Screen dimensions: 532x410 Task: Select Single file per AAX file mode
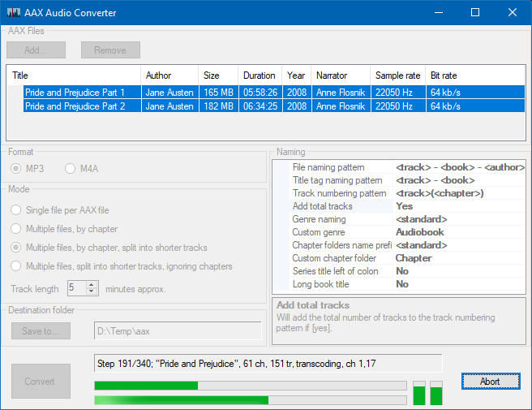17,210
